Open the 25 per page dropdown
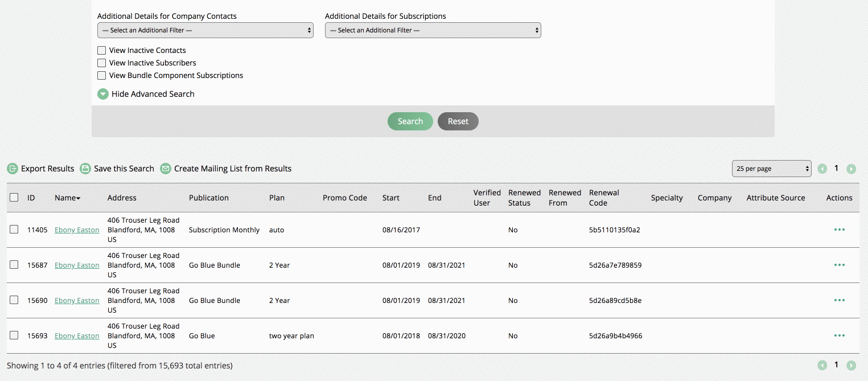868x381 pixels. [x=771, y=169]
